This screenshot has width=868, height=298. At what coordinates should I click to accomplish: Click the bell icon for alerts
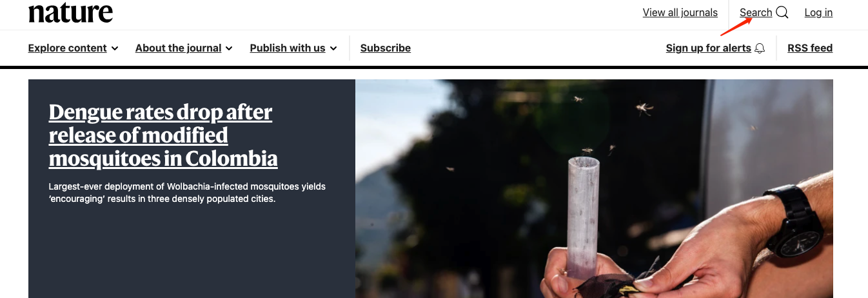[760, 48]
